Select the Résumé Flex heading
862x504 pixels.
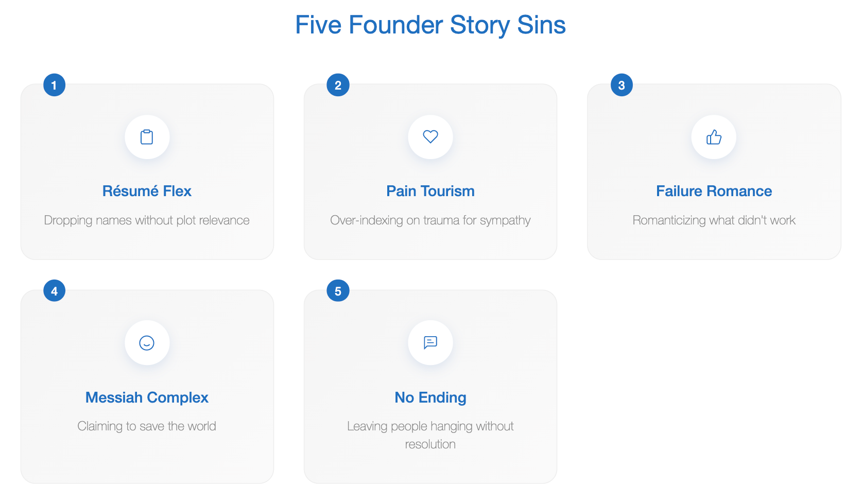147,191
